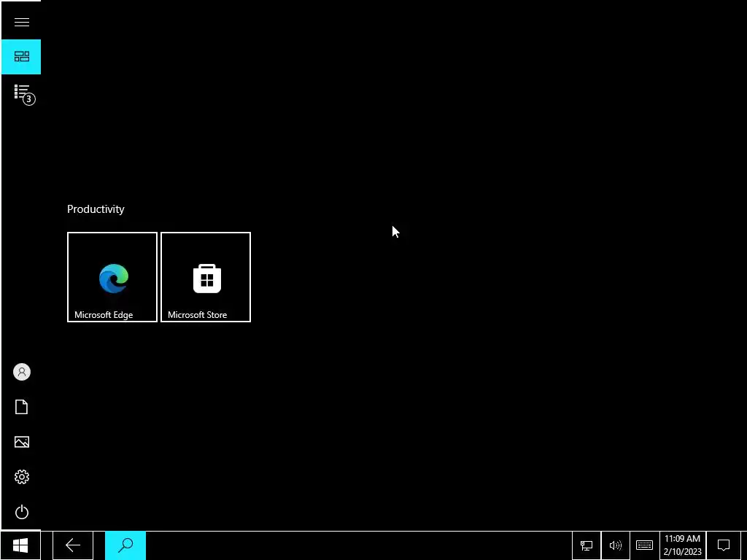Image resolution: width=747 pixels, height=560 pixels.
Task: Open the touch keyboard icon
Action: (x=644, y=545)
